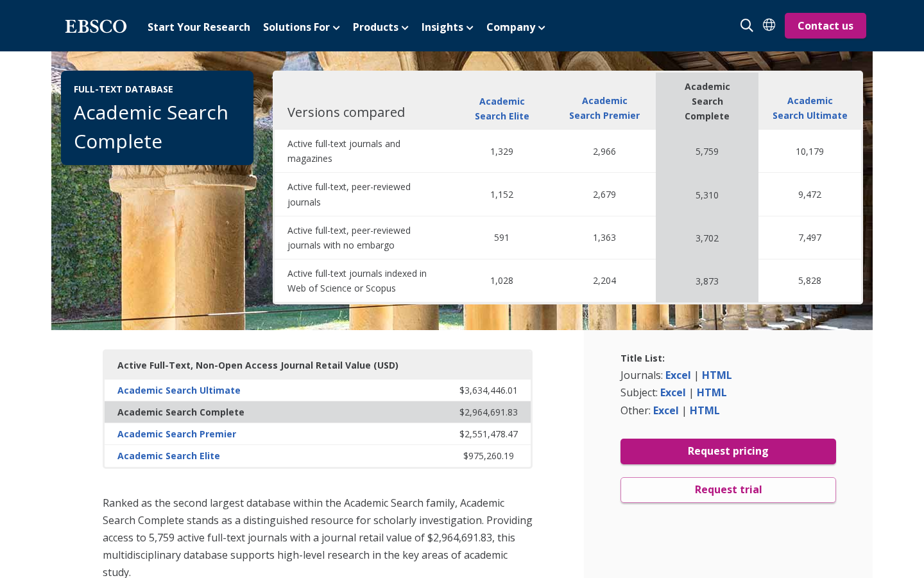Click the $3,634,446.01 retail value
This screenshot has width=924, height=578.
tap(488, 390)
